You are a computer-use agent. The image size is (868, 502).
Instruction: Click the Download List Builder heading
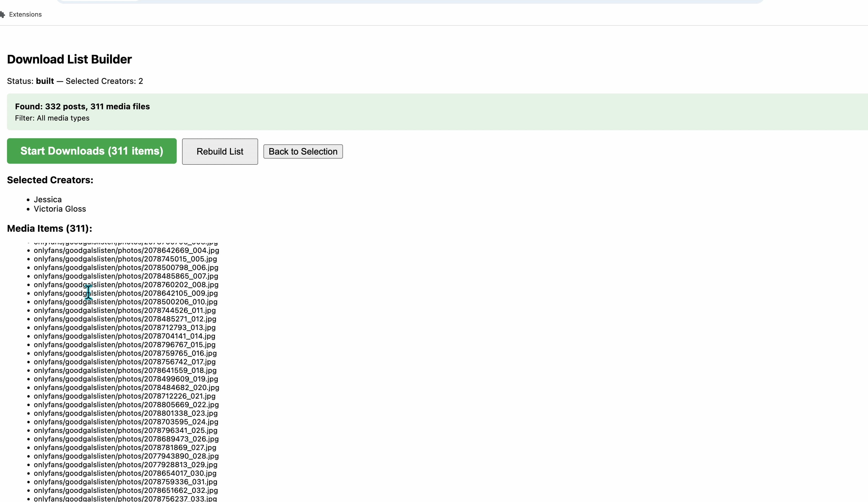tap(69, 59)
